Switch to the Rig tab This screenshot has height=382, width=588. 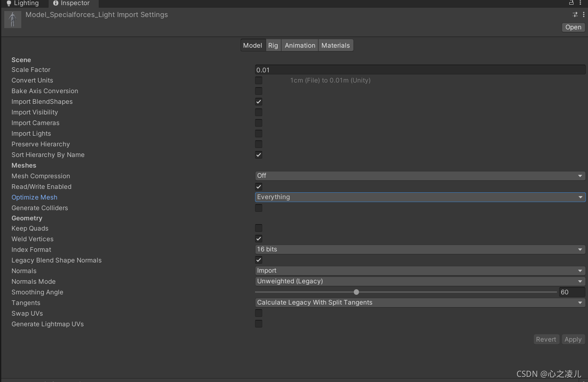tap(273, 46)
